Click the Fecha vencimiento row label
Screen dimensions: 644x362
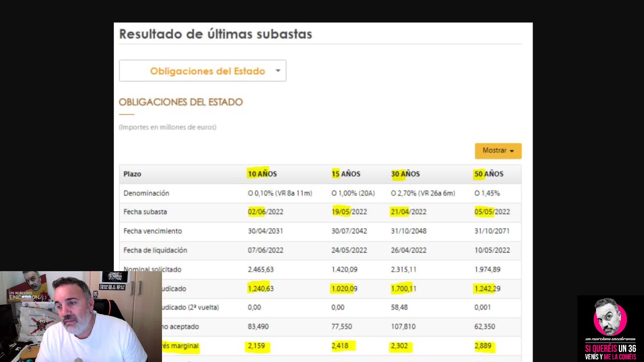(x=153, y=231)
